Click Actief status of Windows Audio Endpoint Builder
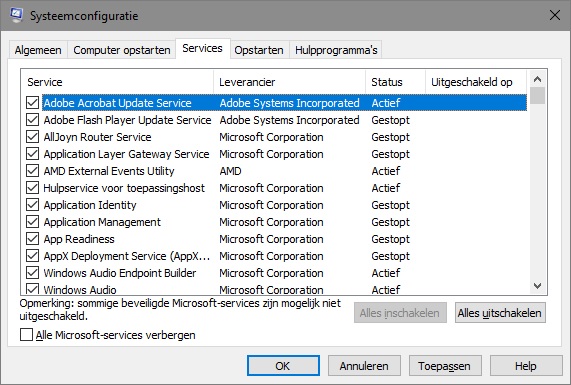This screenshot has height=385, width=571. pos(386,273)
